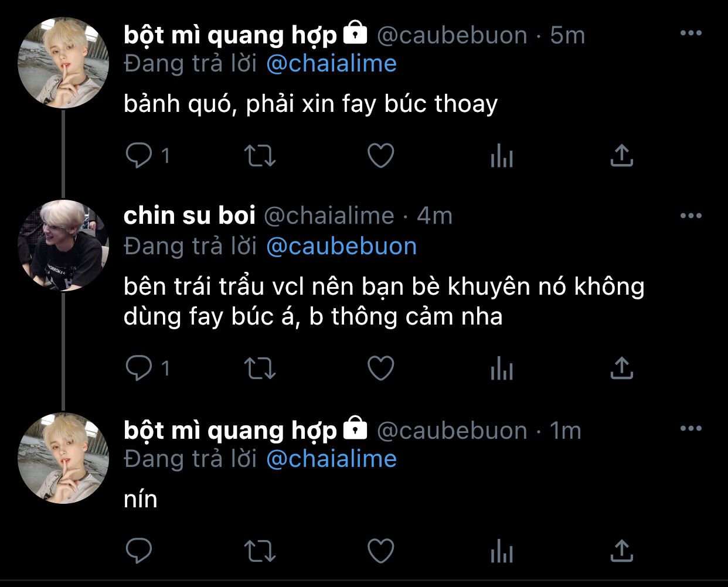
Task: Share chin su boi's tweet
Action: (x=621, y=368)
